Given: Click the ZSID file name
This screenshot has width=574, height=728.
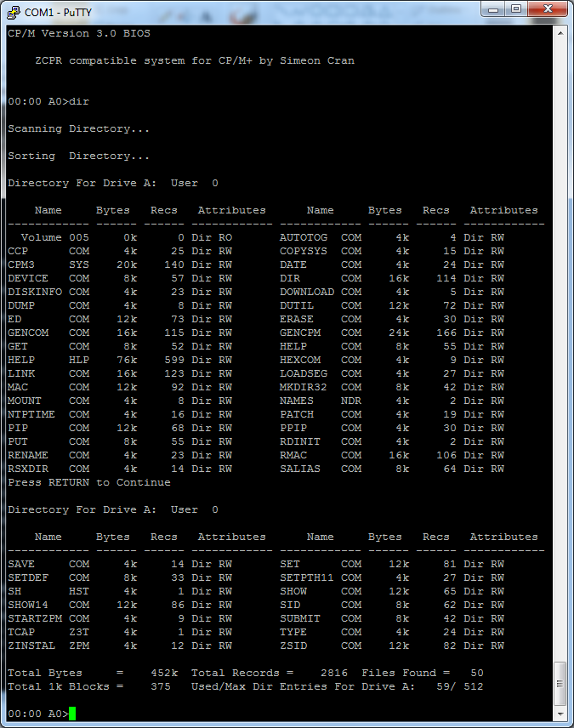Looking at the screenshot, I should (x=293, y=646).
